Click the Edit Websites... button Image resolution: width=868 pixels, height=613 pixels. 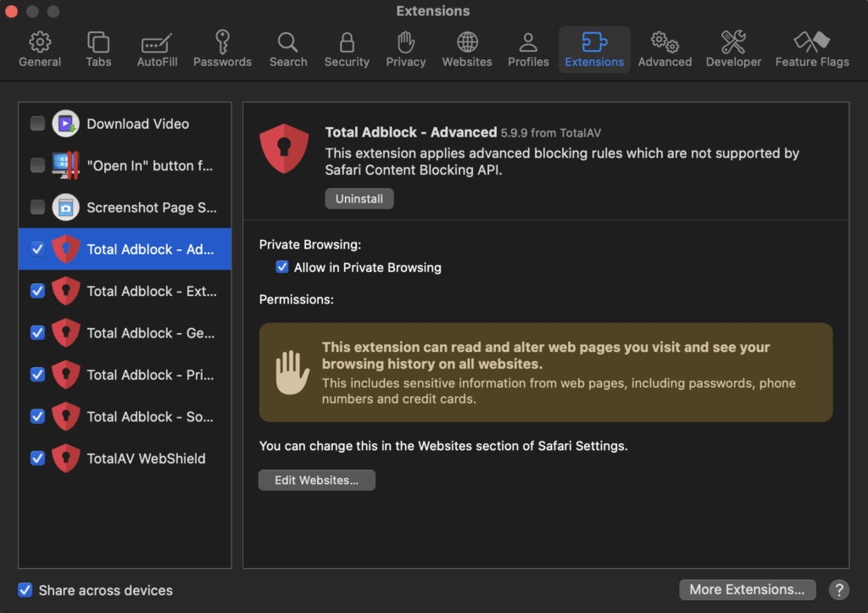click(317, 480)
